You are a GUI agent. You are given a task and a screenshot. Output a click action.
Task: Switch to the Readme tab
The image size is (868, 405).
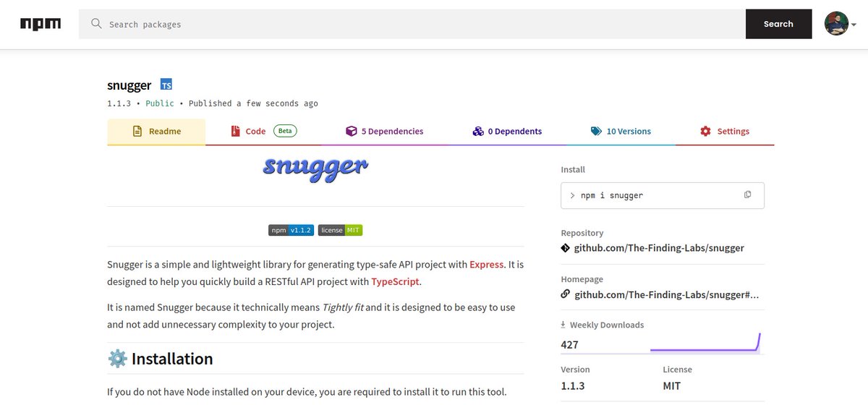pyautogui.click(x=156, y=132)
